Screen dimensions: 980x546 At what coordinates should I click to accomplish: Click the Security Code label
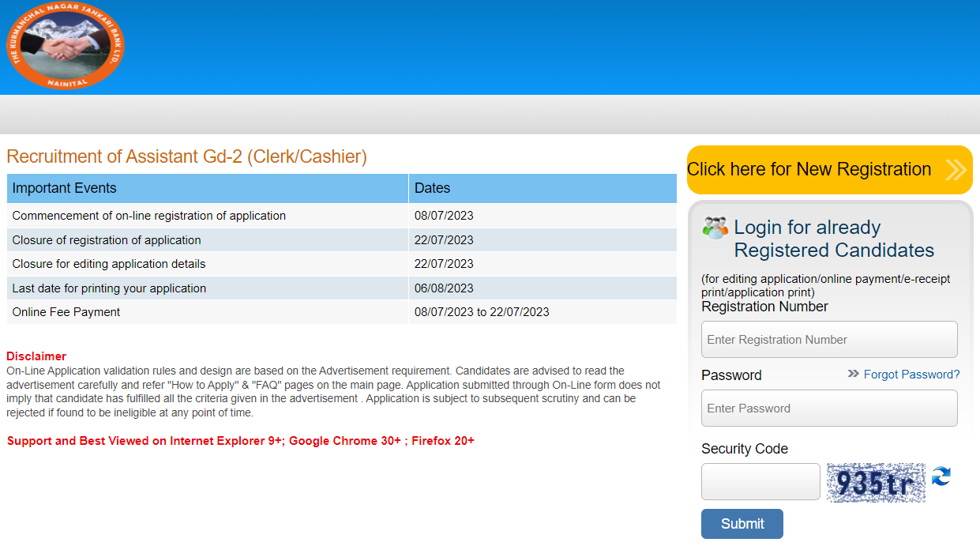pos(745,449)
